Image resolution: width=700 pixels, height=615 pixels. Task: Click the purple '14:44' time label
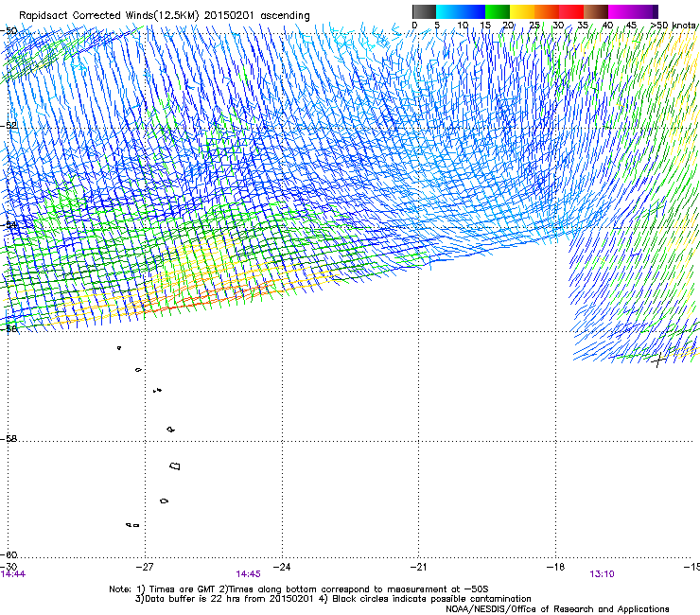[x=13, y=574]
